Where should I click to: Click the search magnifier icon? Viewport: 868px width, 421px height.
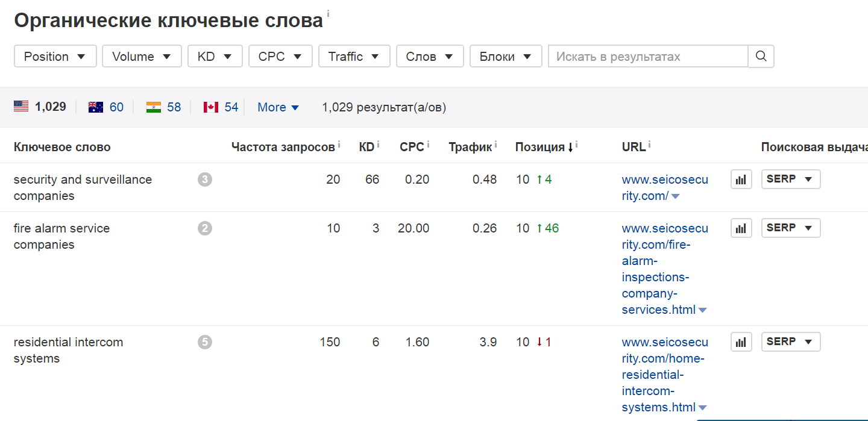[761, 56]
